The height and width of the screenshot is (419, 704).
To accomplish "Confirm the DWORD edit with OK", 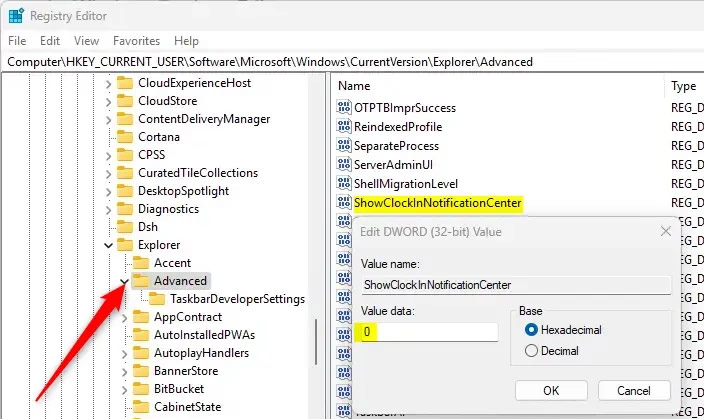I will tap(551, 390).
